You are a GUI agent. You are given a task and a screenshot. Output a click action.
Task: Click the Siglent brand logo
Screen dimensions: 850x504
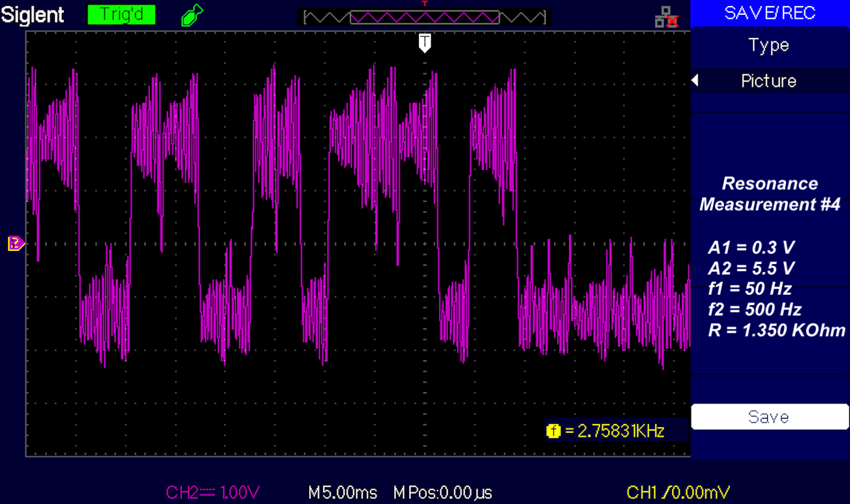(33, 15)
